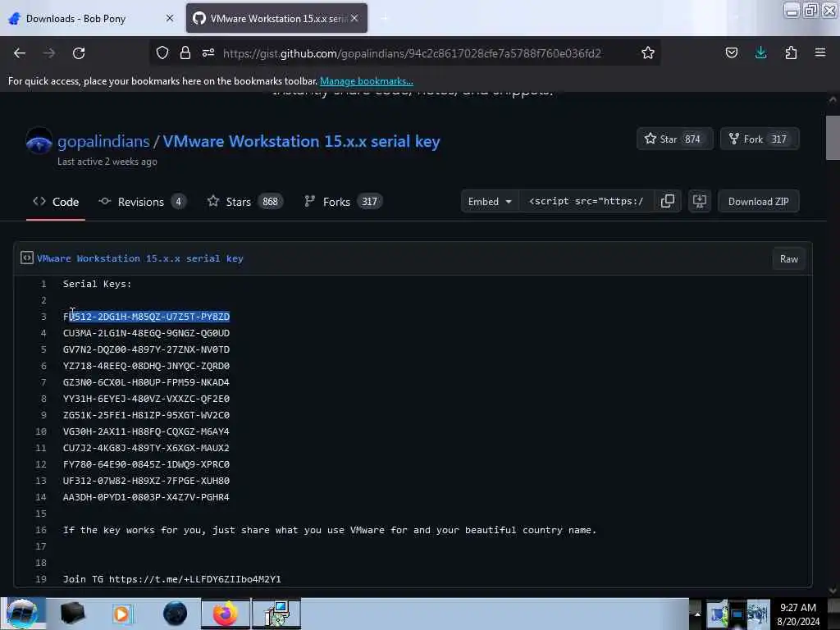This screenshot has width=840, height=630.
Task: Open the Revisions tab
Action: pos(142,202)
